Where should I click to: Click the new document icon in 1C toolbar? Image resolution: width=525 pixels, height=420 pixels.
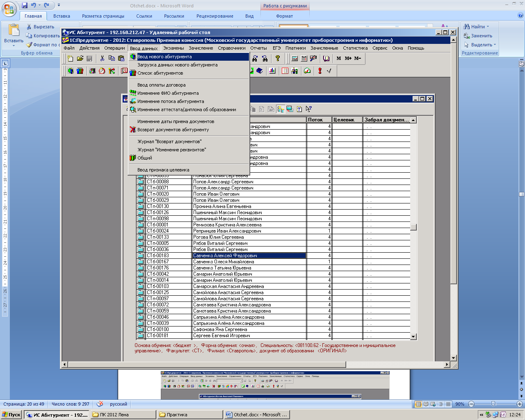(70, 59)
